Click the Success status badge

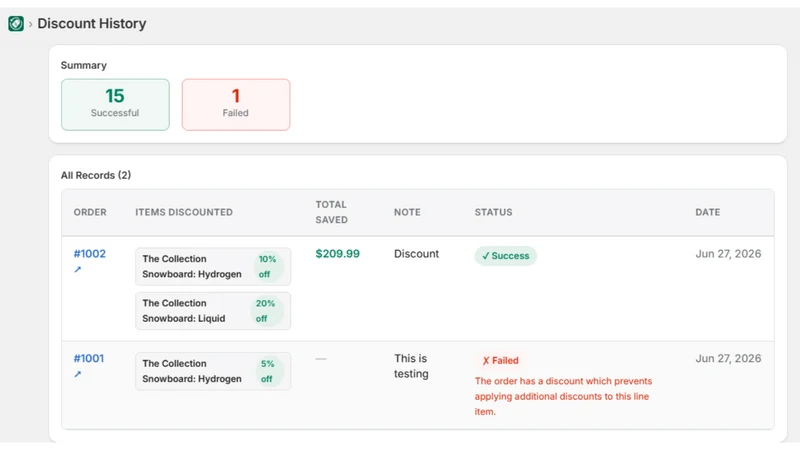pyautogui.click(x=506, y=256)
